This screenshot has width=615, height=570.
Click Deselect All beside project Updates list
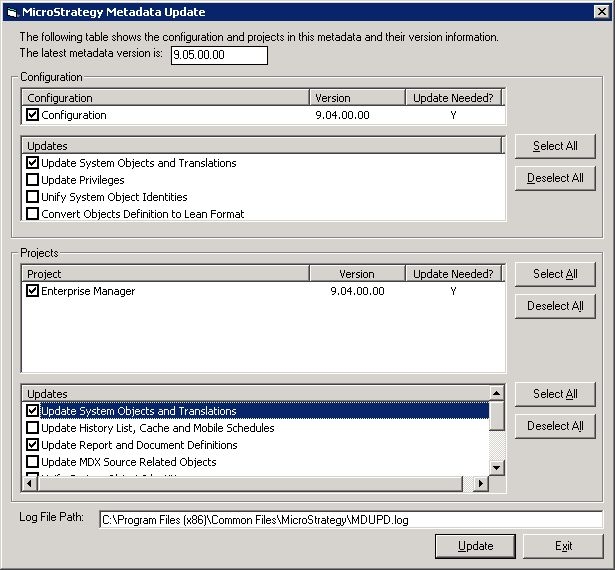point(555,426)
